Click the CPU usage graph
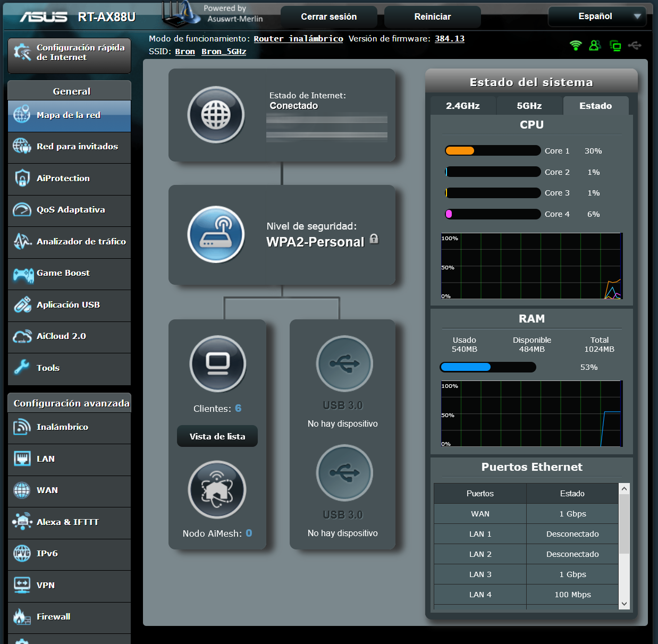The width and height of the screenshot is (658, 644). (532, 266)
